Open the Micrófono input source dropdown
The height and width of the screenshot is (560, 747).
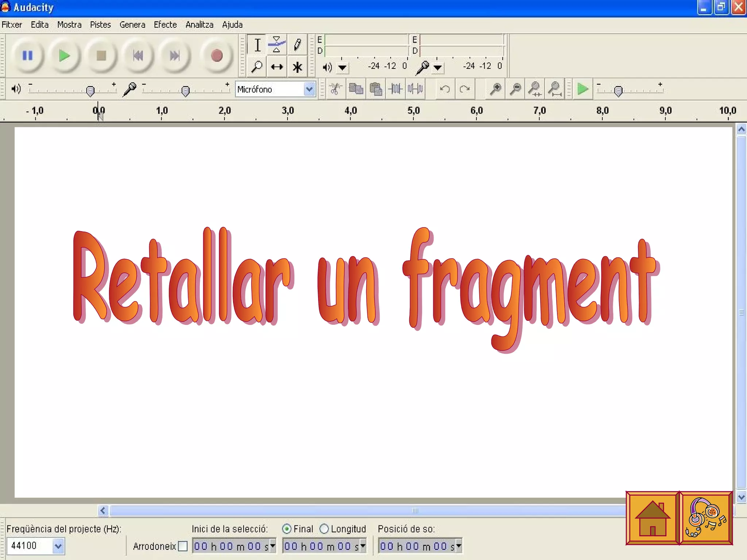(x=309, y=89)
